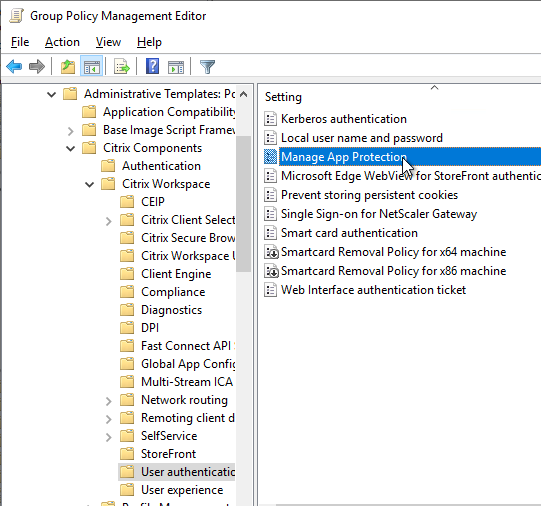Select the User experience tree folder
This screenshot has width=541, height=506.
(182, 490)
